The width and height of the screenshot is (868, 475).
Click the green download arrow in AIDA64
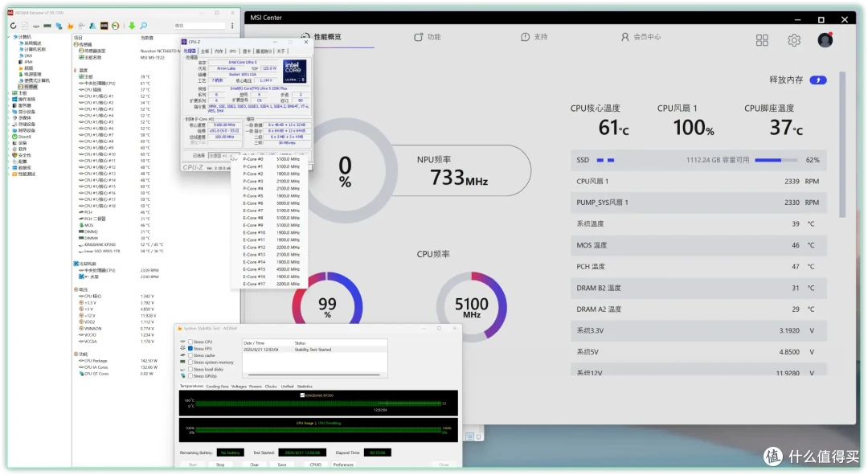[x=132, y=26]
